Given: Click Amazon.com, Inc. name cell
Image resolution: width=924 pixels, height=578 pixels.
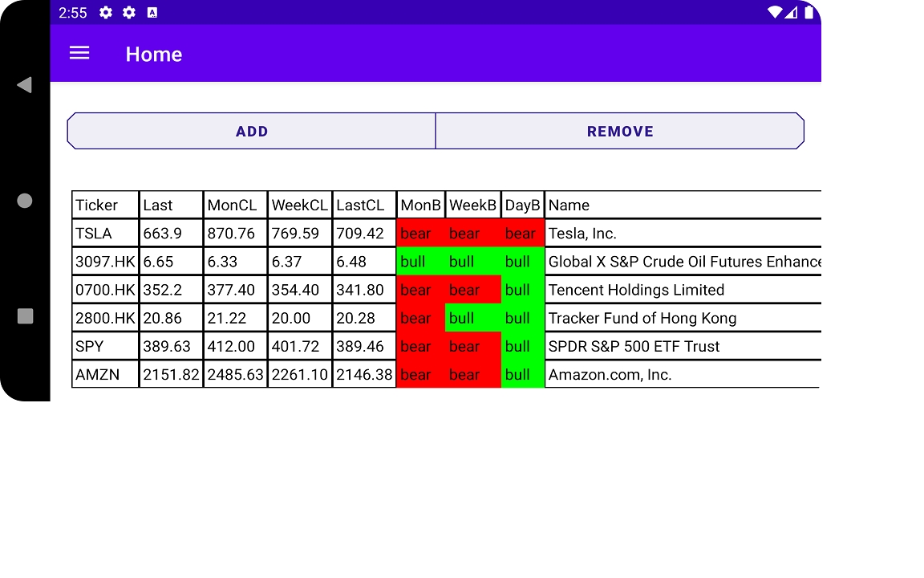Looking at the screenshot, I should pyautogui.click(x=683, y=375).
